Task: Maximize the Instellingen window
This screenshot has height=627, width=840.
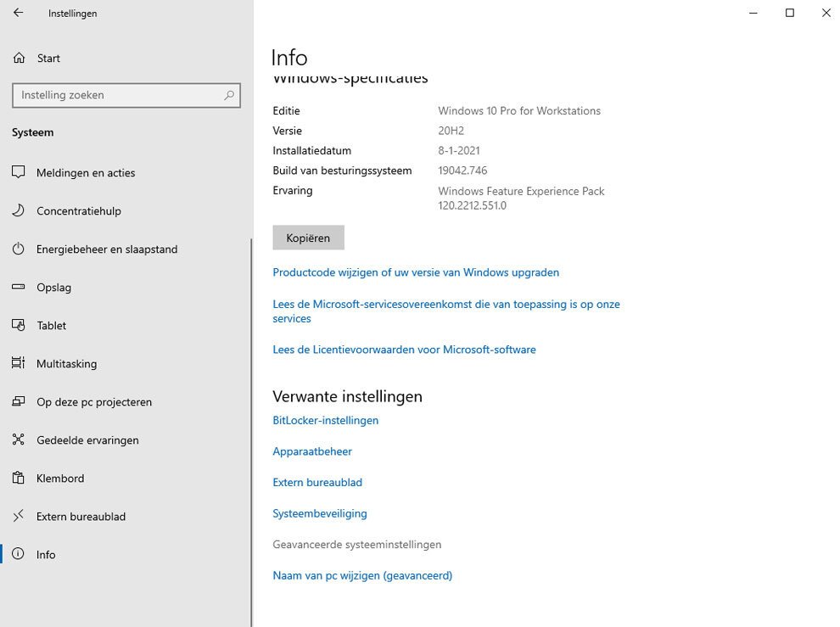Action: pyautogui.click(x=790, y=13)
